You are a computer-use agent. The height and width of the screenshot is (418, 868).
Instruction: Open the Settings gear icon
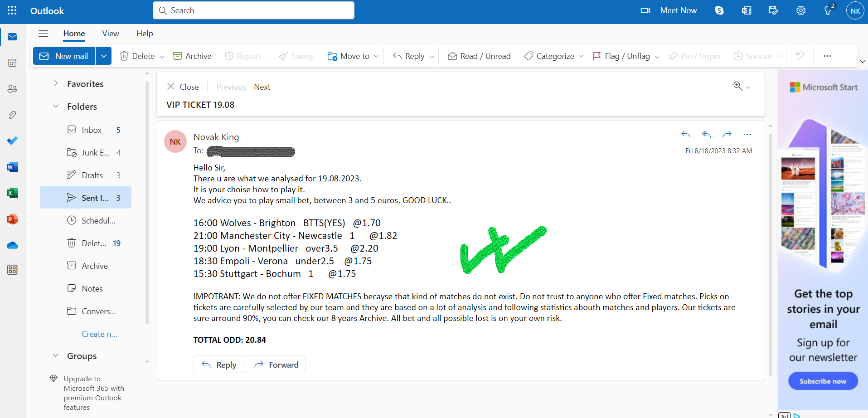(x=801, y=10)
